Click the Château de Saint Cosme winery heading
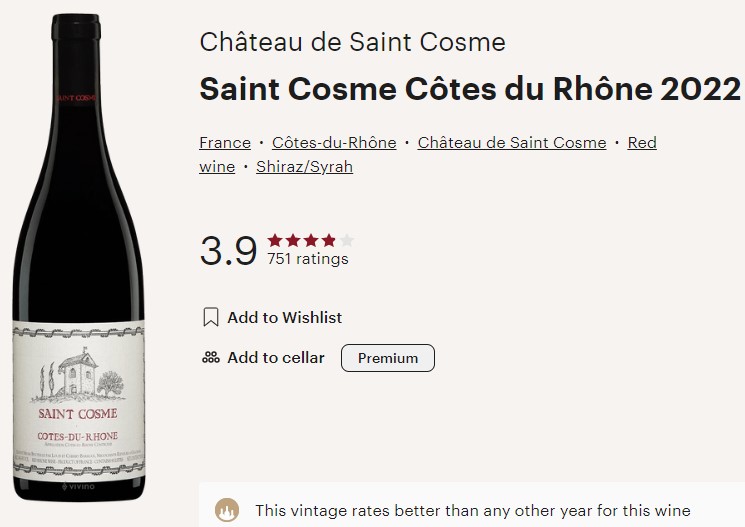 (353, 42)
